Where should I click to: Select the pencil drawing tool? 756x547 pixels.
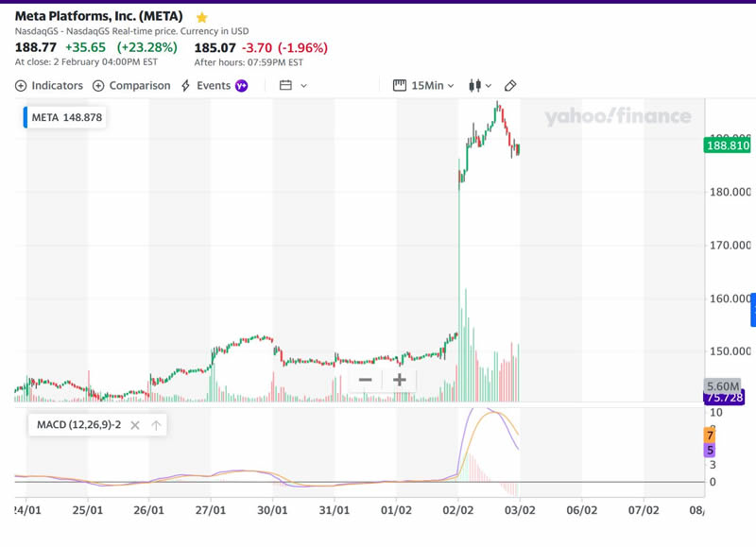[x=510, y=85]
